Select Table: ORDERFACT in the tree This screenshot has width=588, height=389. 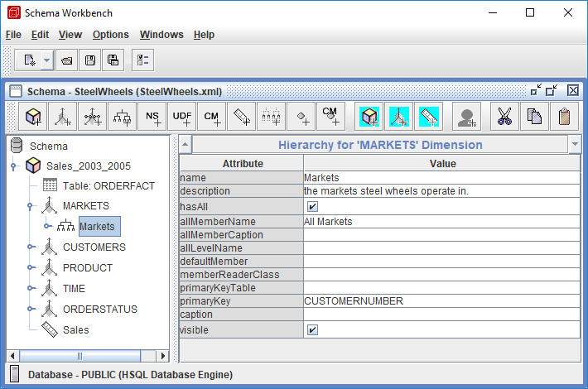pyautogui.click(x=108, y=186)
